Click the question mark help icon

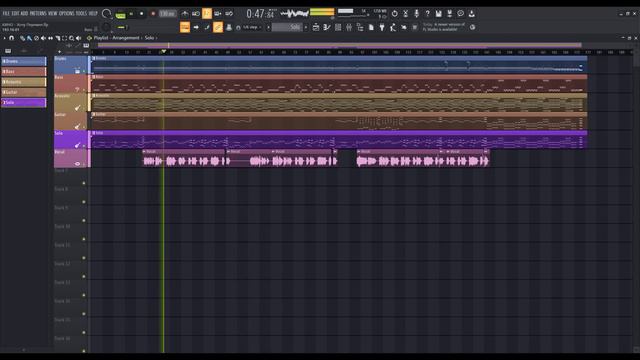click(427, 14)
